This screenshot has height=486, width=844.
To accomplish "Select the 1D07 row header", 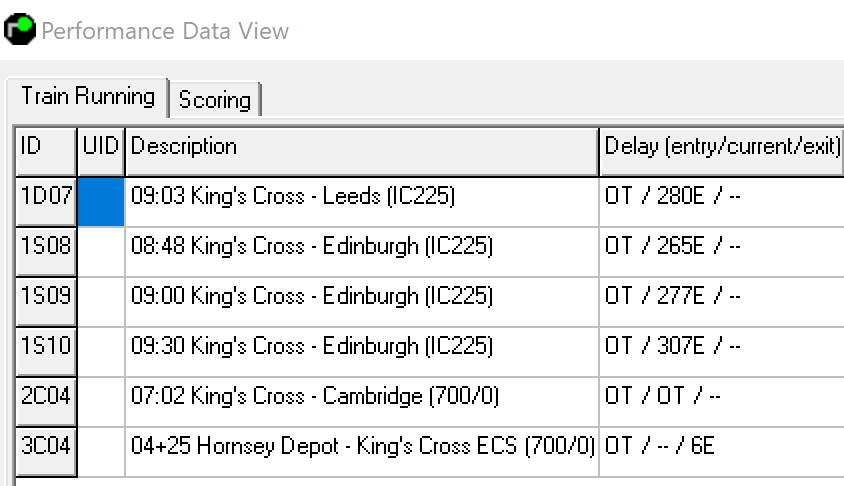I will pos(46,201).
